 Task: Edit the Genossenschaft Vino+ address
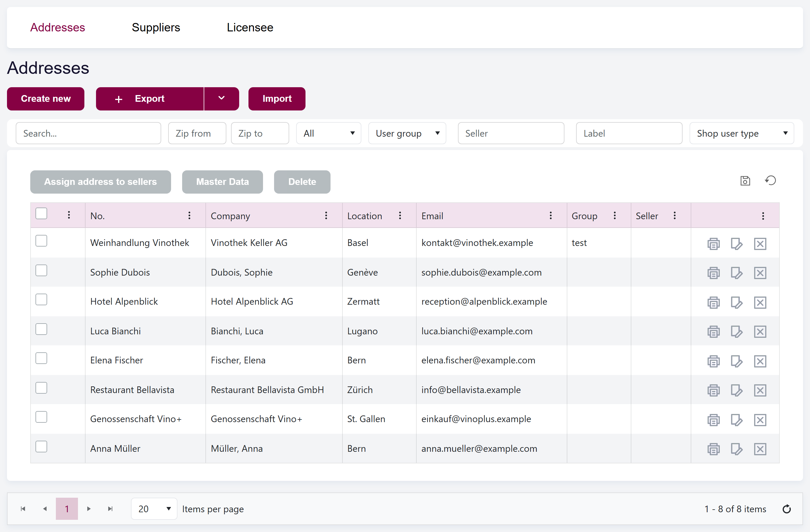point(736,420)
